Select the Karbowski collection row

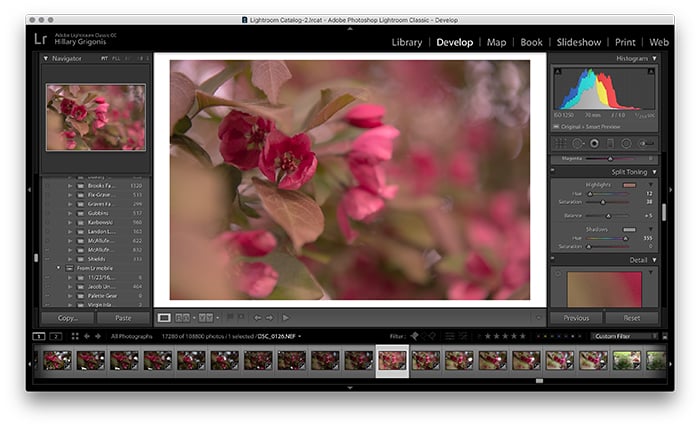[96, 222]
